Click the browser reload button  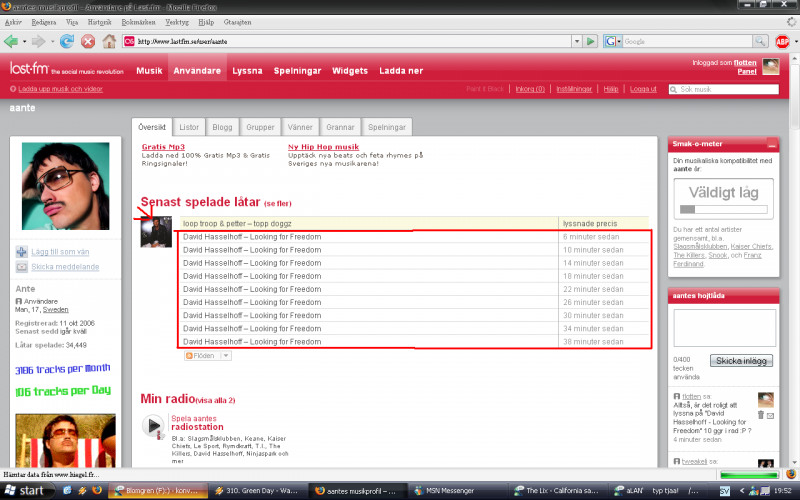point(67,41)
